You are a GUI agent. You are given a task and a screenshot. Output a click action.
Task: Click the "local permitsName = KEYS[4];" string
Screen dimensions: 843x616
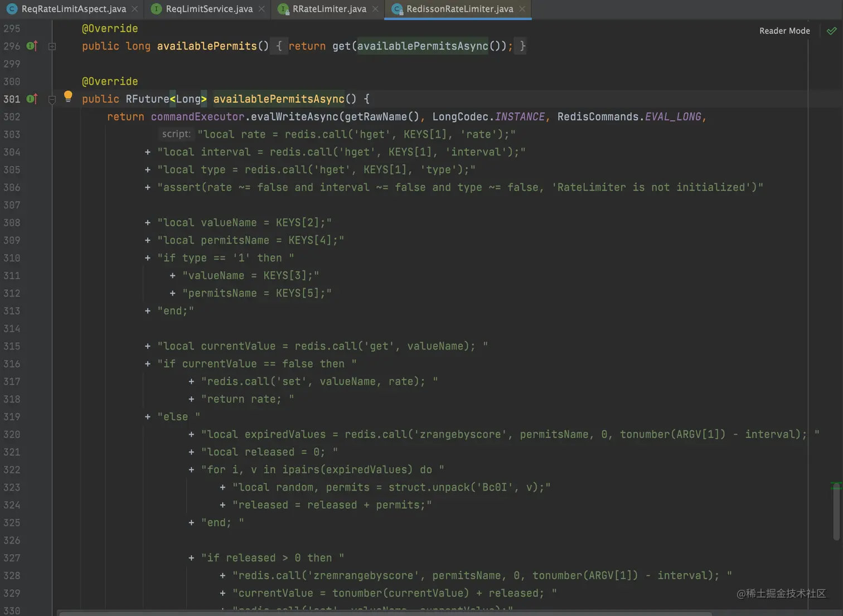(x=251, y=240)
